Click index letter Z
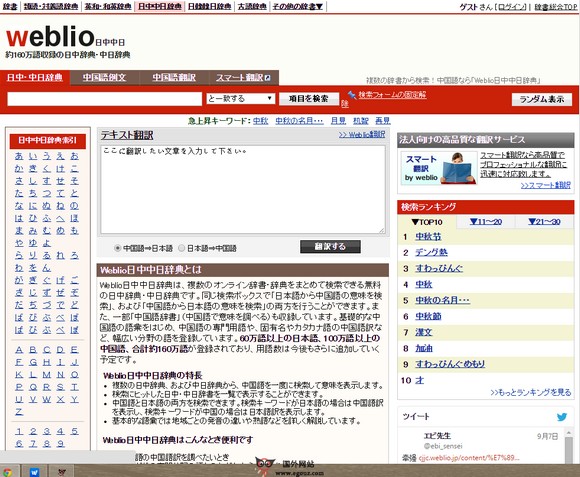 (x=19, y=412)
